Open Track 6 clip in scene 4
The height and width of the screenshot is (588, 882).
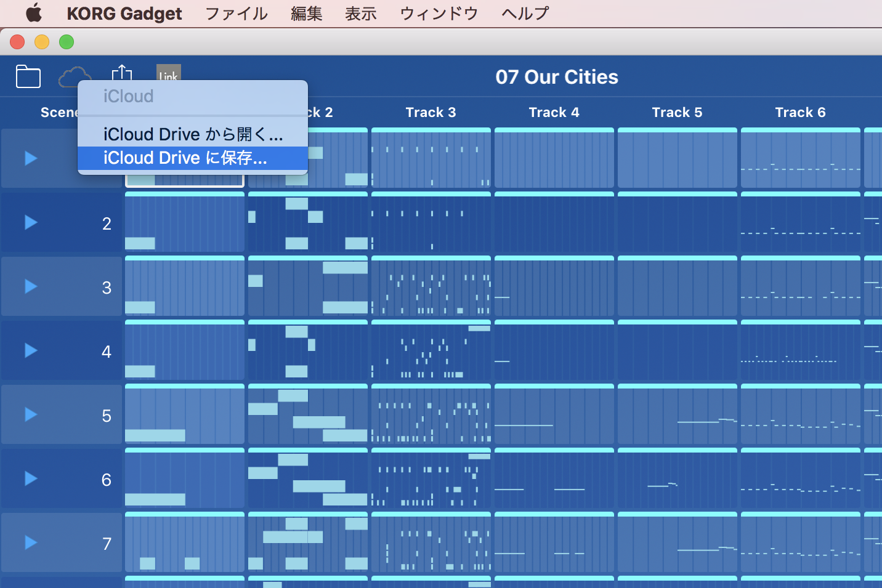point(801,350)
